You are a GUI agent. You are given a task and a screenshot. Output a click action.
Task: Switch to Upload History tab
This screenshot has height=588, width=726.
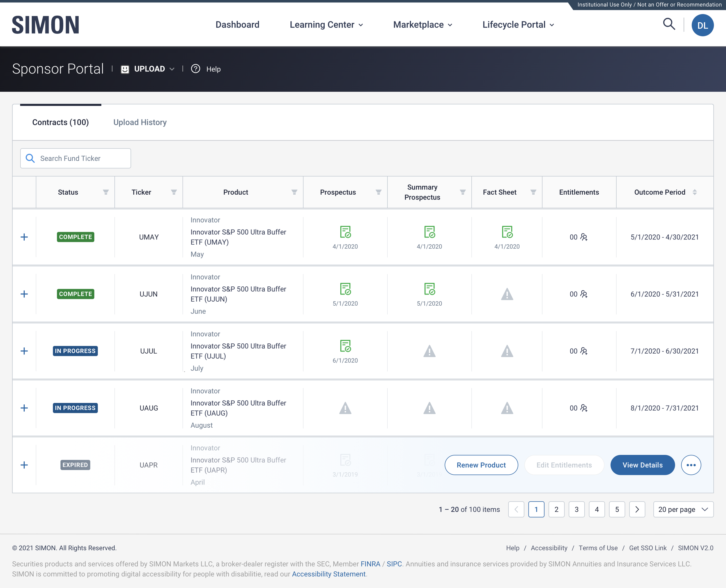[x=140, y=122]
